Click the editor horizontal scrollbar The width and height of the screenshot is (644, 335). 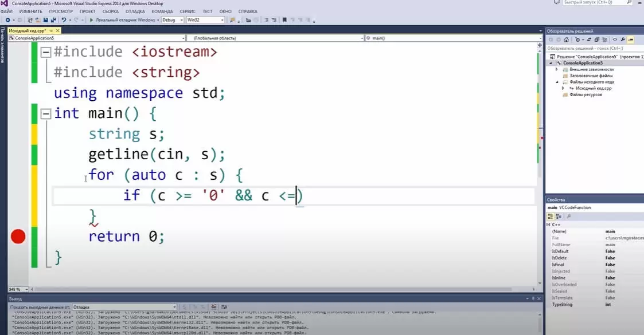pos(273,290)
